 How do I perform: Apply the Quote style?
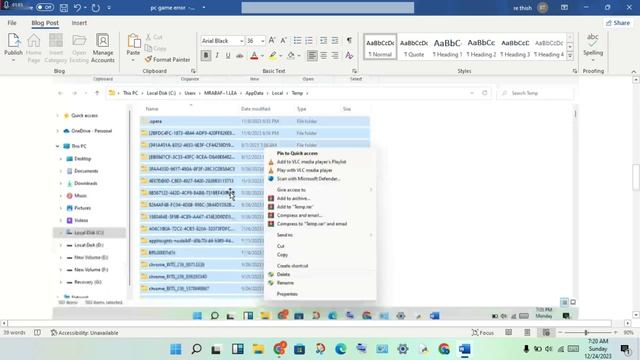tap(414, 47)
